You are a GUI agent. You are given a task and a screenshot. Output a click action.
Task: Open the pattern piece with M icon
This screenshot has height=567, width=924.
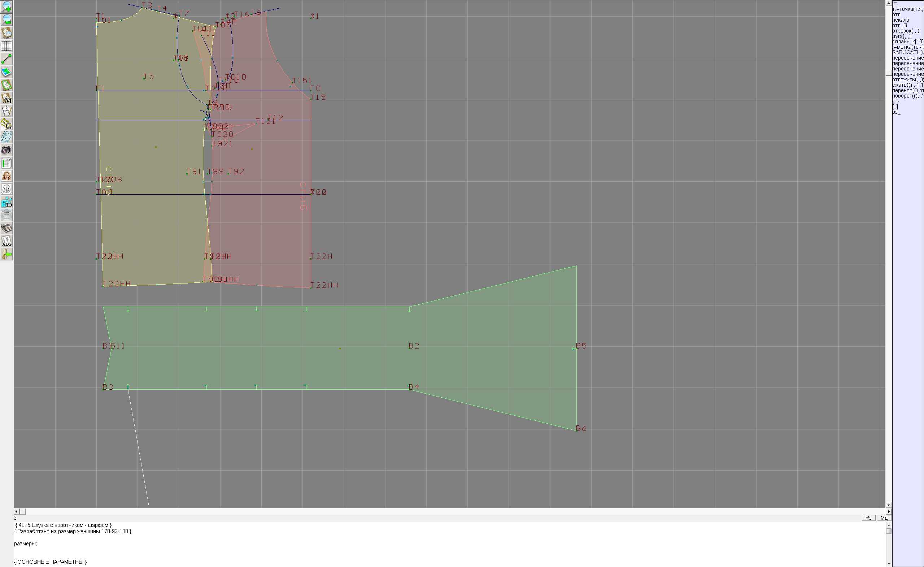click(6, 98)
